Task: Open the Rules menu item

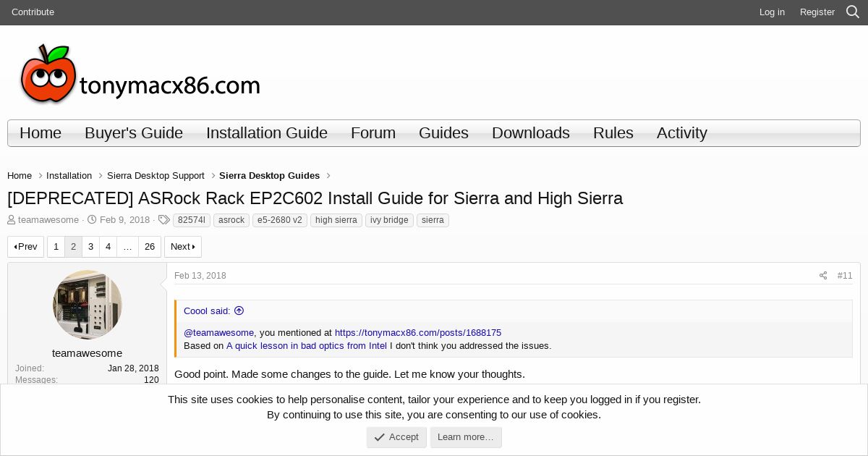Action: tap(613, 133)
